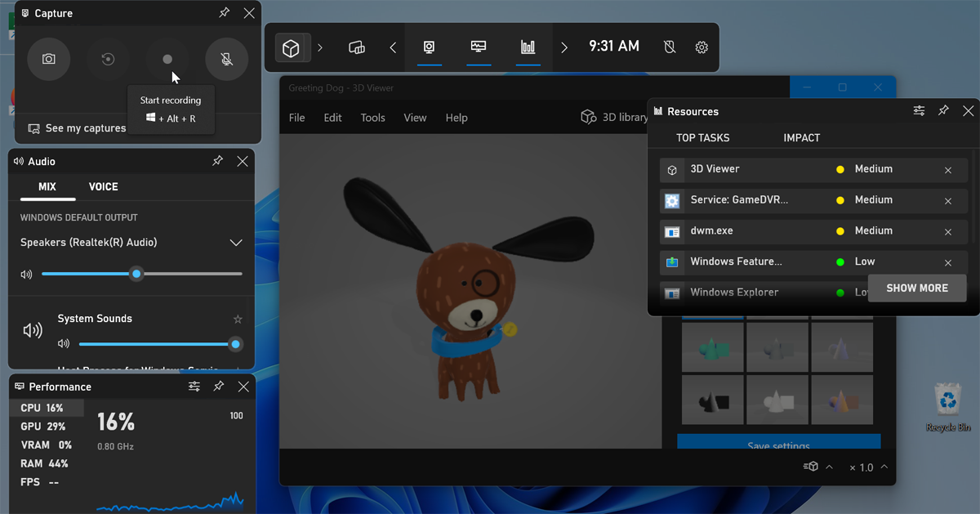Expand the x1.0 animation speed dropdown

[884, 467]
